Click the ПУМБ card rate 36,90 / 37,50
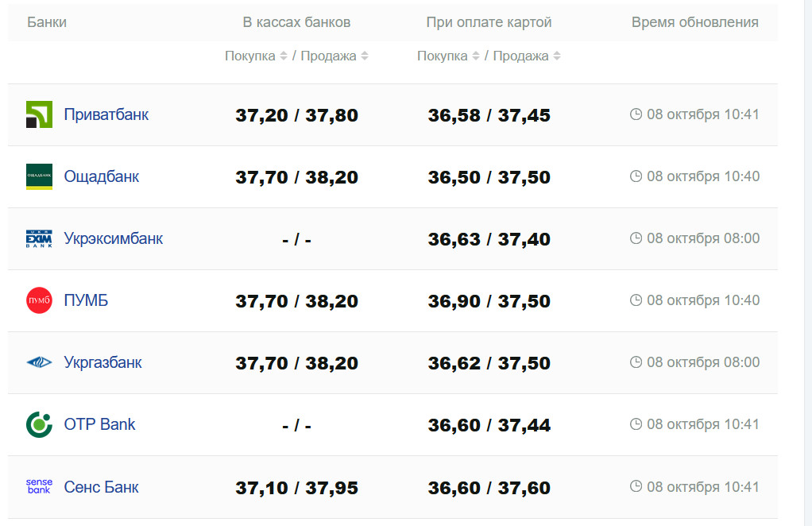 tap(489, 301)
